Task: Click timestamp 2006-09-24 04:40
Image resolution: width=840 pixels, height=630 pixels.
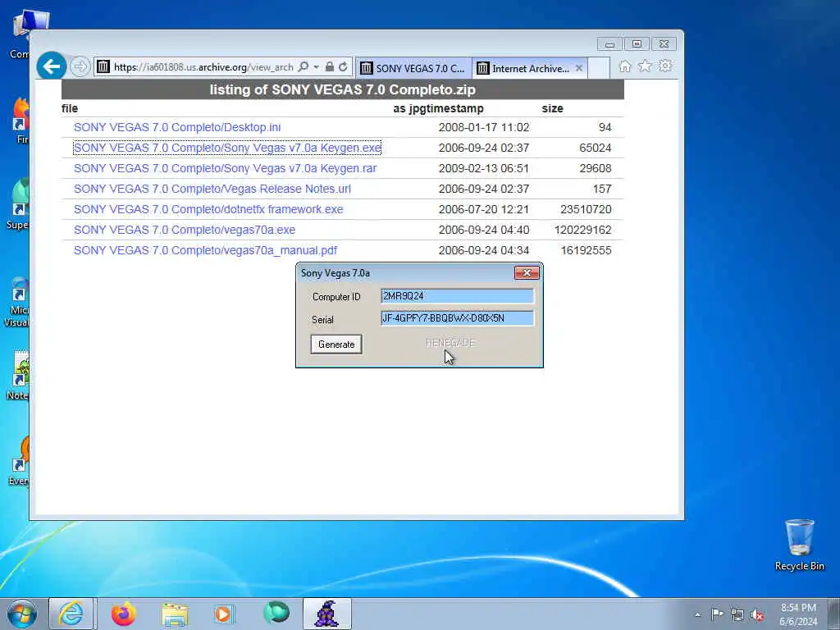Action: (484, 230)
